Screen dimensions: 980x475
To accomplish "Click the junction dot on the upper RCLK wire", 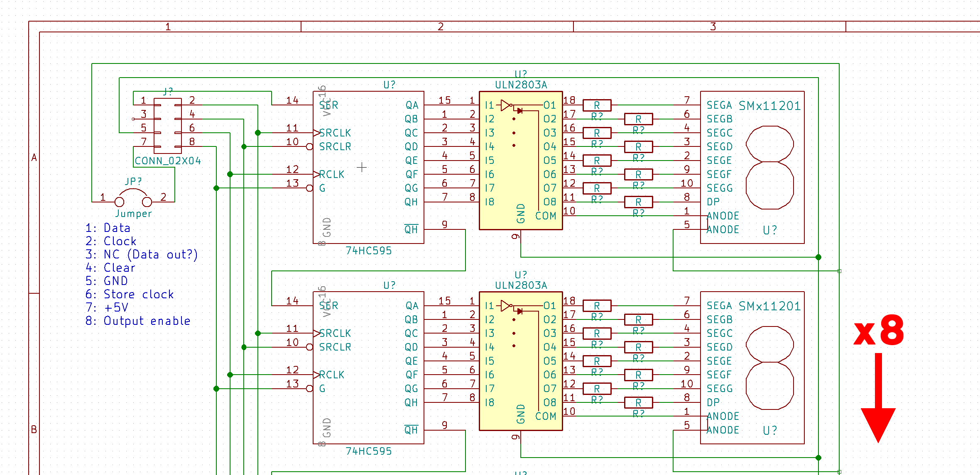I will click(230, 174).
